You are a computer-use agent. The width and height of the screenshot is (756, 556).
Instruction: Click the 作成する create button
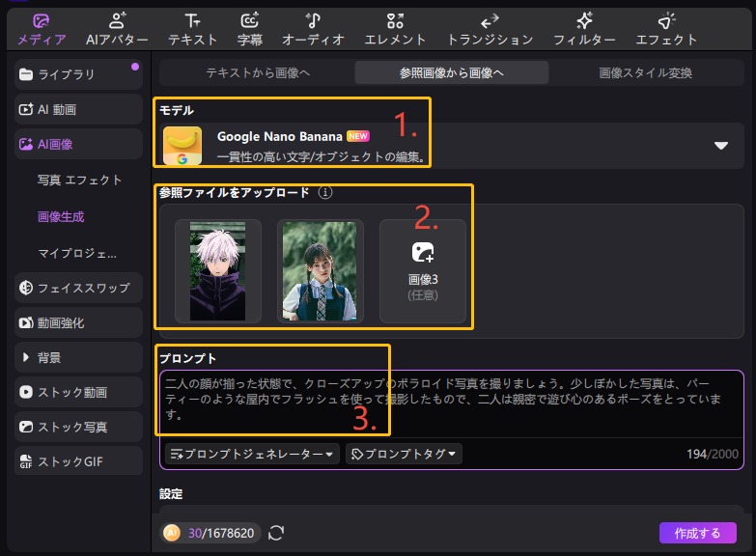[x=698, y=533]
